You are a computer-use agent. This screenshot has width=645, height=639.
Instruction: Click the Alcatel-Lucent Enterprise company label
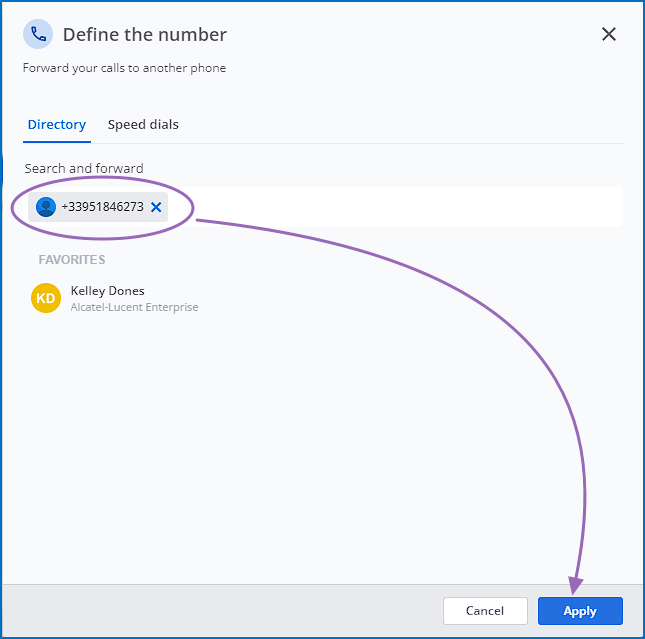[134, 307]
